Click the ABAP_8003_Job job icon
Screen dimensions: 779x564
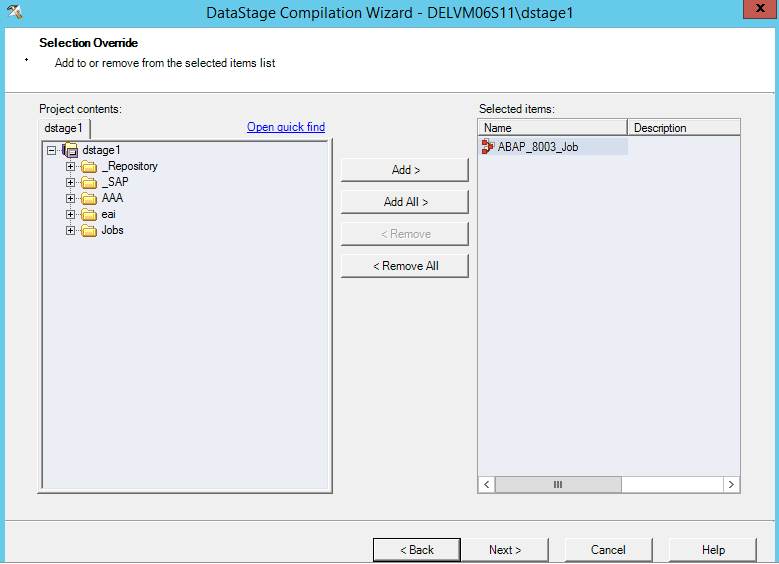point(488,147)
